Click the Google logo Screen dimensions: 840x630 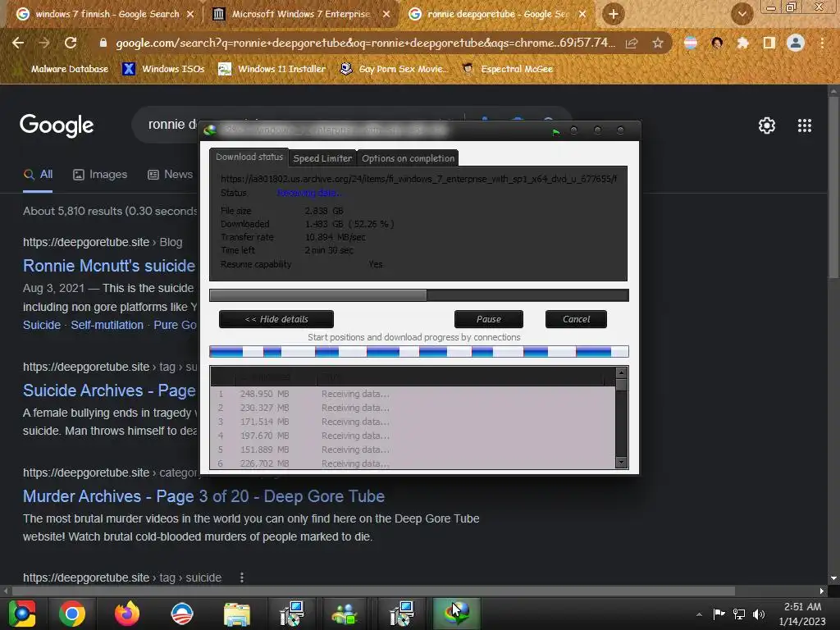point(57,126)
